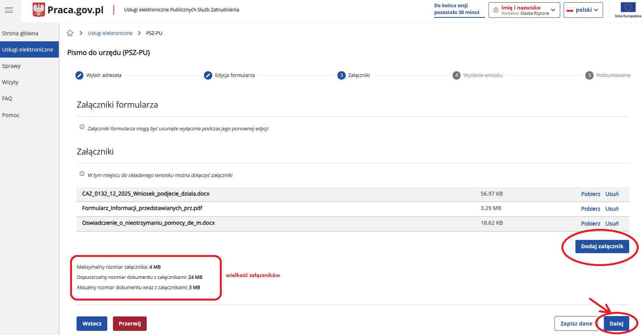
Task: Click the 3.29 MB file size
Action: point(491,208)
